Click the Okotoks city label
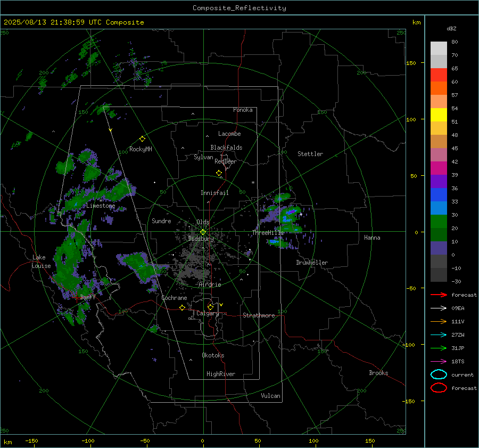 (213, 355)
